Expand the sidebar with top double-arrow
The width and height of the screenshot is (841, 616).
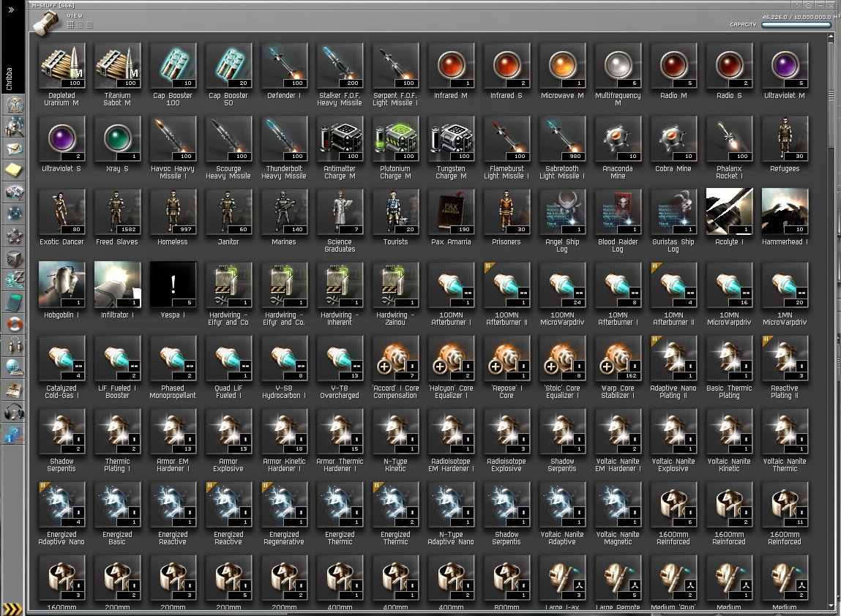[x=11, y=10]
